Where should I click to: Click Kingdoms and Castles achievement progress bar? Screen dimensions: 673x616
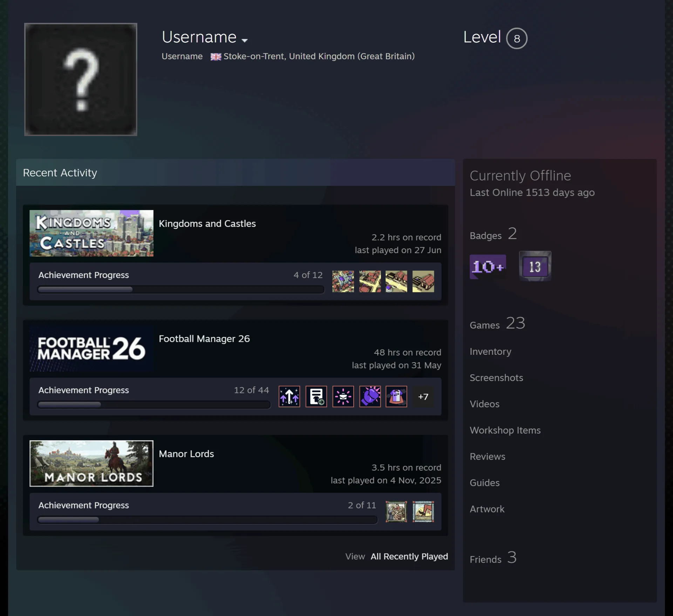(x=181, y=290)
